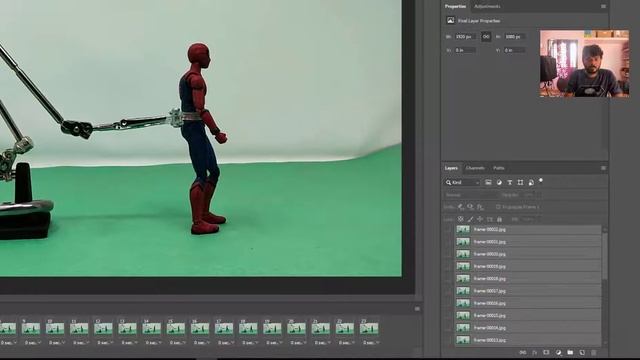
Task: Click the lock all padlock icon
Action: coord(499,219)
